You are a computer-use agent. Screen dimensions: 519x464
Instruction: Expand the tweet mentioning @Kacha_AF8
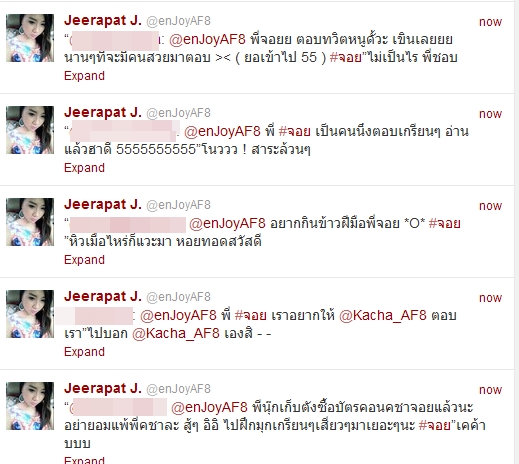coord(84,352)
